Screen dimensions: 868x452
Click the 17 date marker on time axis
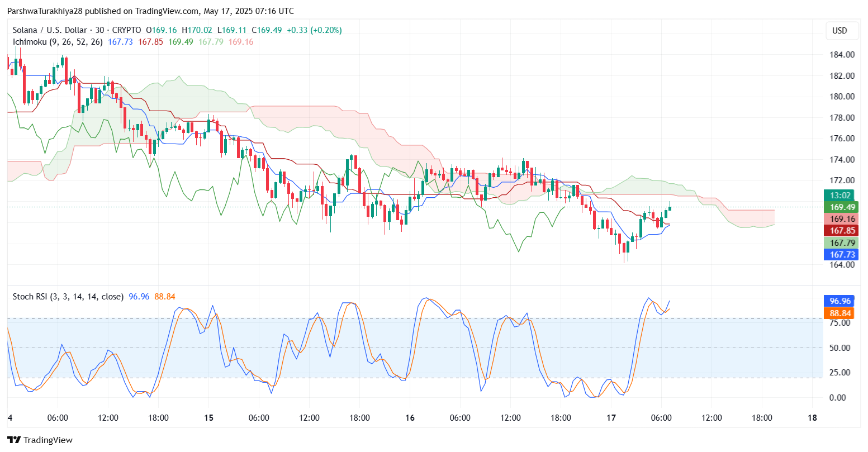[611, 418]
